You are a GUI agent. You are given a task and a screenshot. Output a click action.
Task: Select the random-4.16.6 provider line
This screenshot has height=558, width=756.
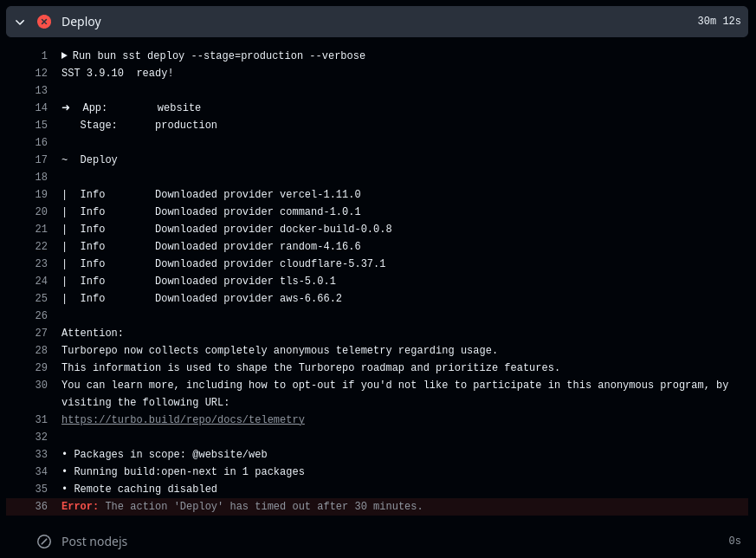(211, 246)
